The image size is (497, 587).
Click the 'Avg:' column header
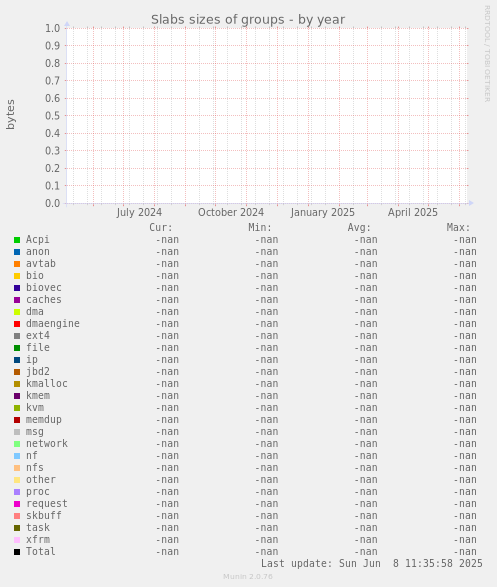pos(359,227)
